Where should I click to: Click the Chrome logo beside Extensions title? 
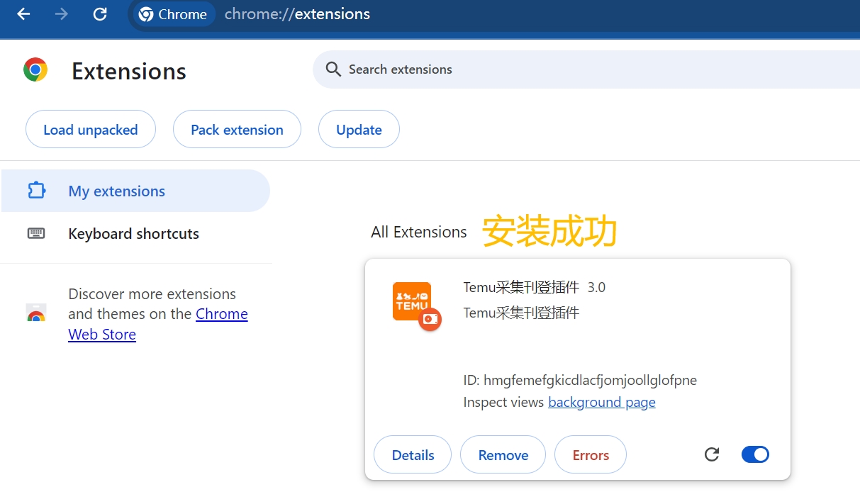point(35,70)
